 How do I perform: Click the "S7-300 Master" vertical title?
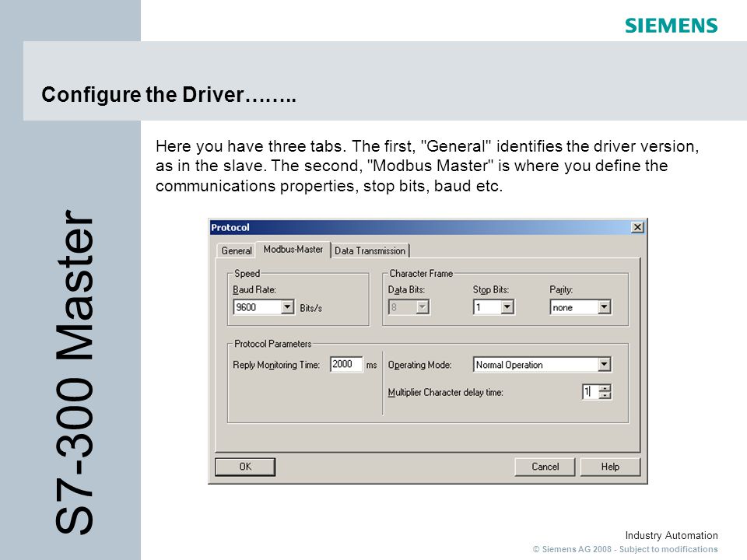click(75, 372)
